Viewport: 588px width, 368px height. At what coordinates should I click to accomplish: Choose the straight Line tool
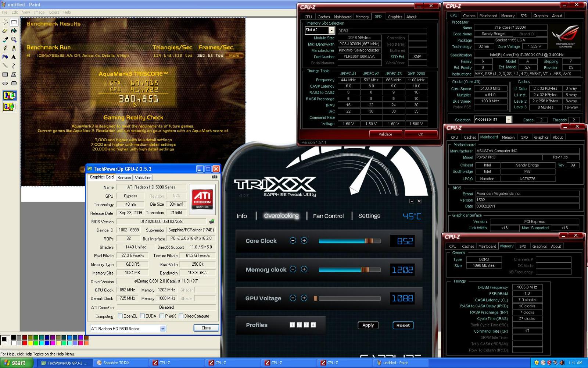coord(5,66)
